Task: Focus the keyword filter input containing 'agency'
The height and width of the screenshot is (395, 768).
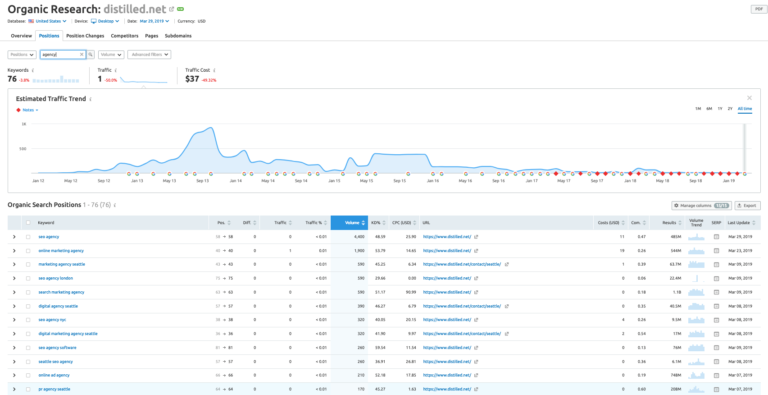Action: pos(60,54)
